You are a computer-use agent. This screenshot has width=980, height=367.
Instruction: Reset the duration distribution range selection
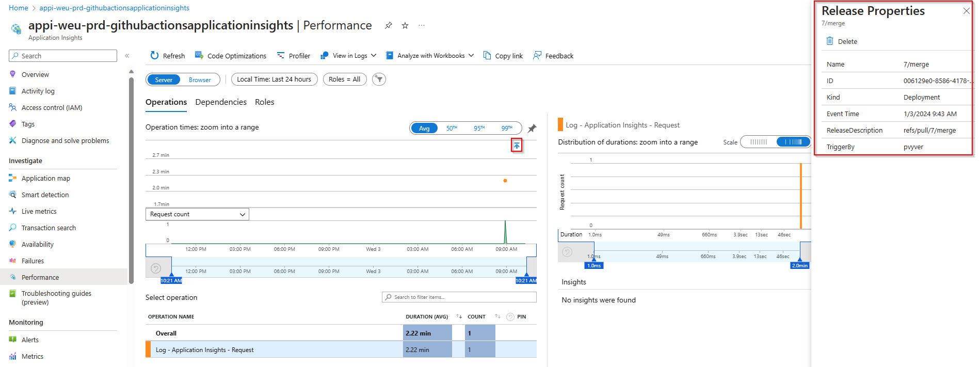(567, 252)
